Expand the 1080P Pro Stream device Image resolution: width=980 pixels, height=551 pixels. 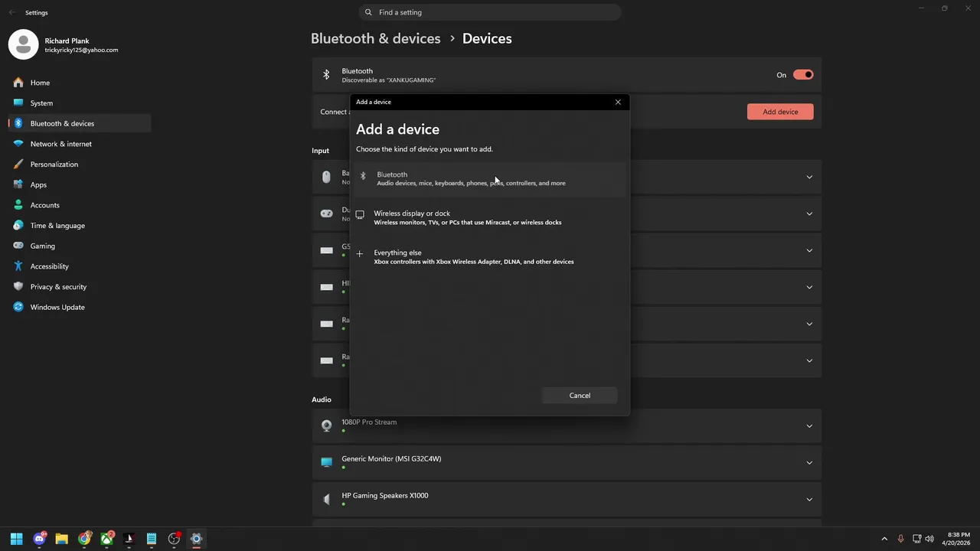(x=808, y=426)
